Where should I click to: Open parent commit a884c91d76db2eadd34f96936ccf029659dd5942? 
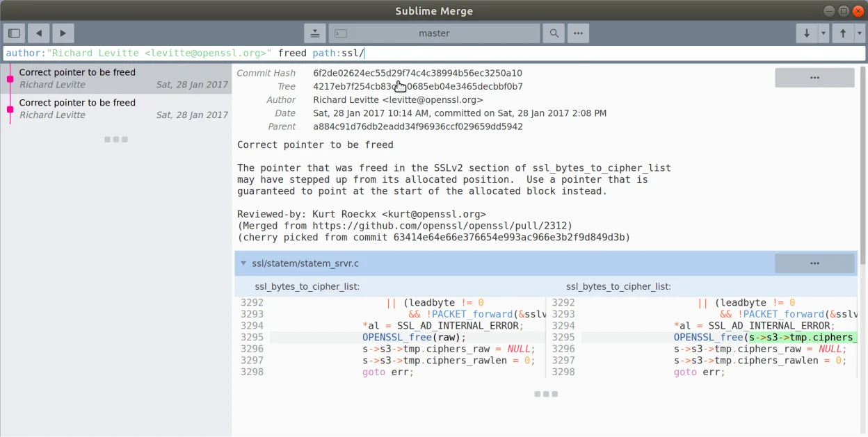pos(417,126)
